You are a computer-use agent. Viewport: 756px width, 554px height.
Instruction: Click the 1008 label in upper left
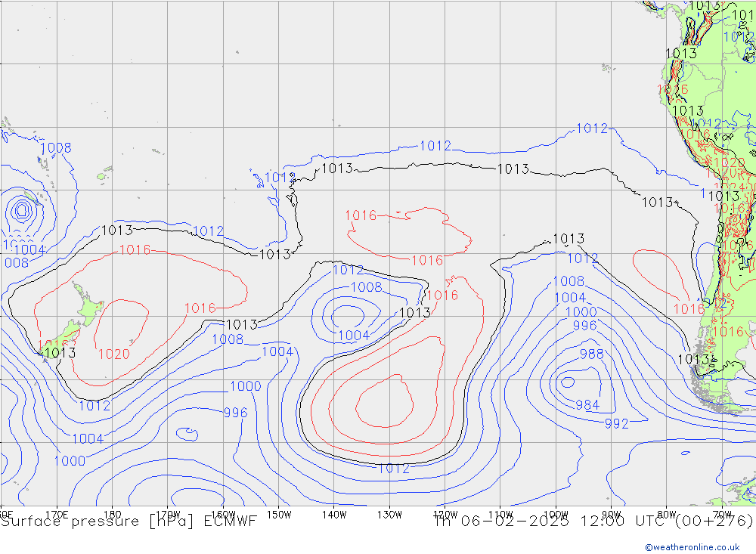tap(55, 148)
